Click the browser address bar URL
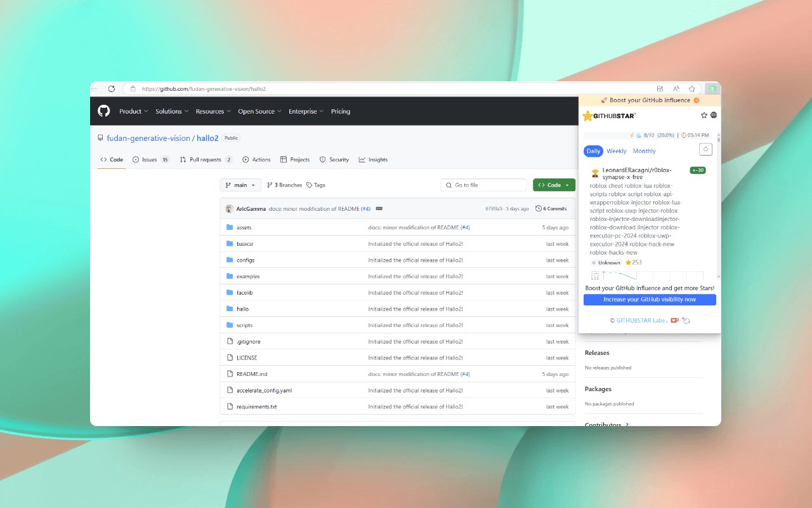The height and width of the screenshot is (508, 812). [204, 89]
